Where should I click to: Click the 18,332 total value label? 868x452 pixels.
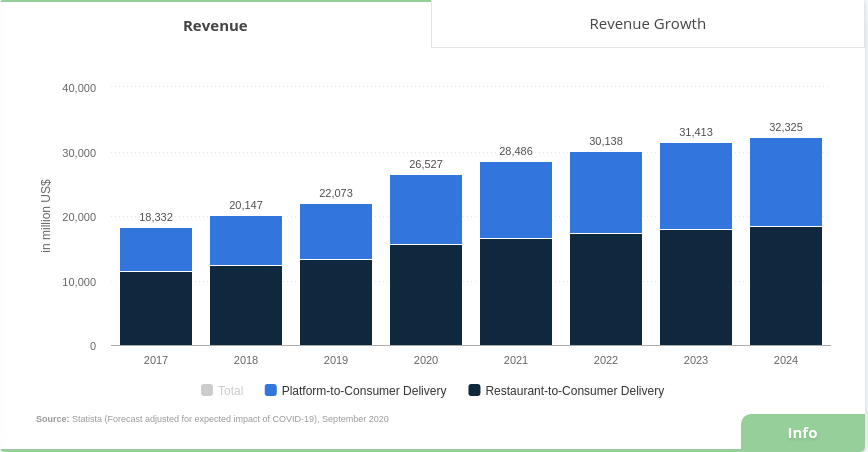pyautogui.click(x=156, y=217)
